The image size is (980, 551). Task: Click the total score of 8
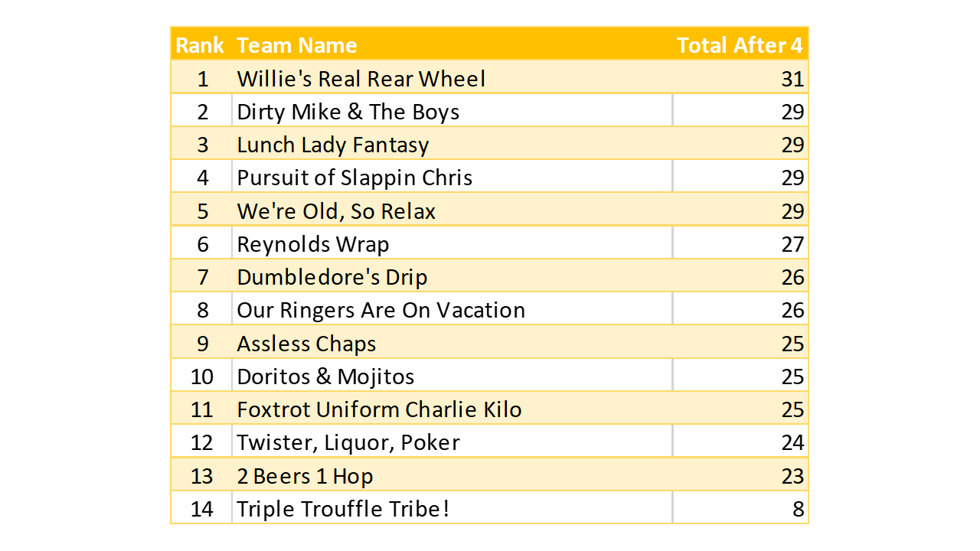pos(799,509)
